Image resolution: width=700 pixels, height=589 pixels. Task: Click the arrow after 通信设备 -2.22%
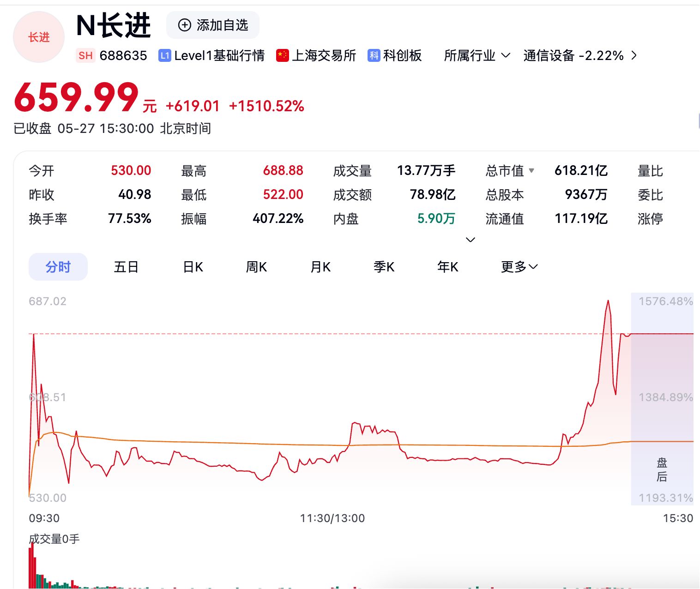tap(634, 56)
